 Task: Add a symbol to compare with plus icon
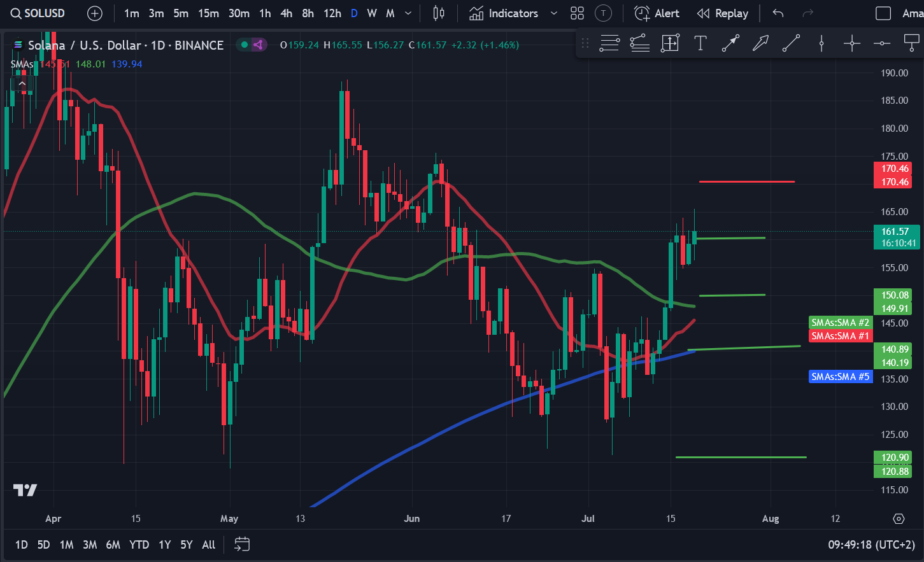pos(94,13)
